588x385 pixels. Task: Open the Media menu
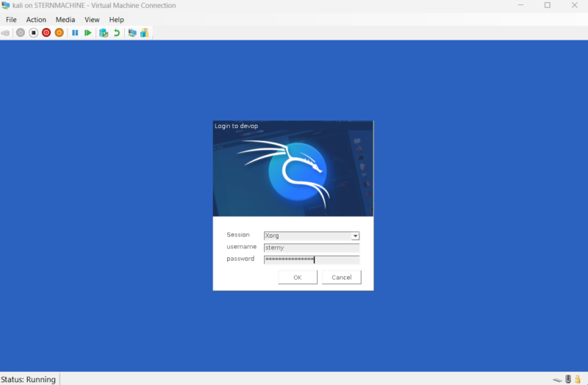(x=65, y=20)
